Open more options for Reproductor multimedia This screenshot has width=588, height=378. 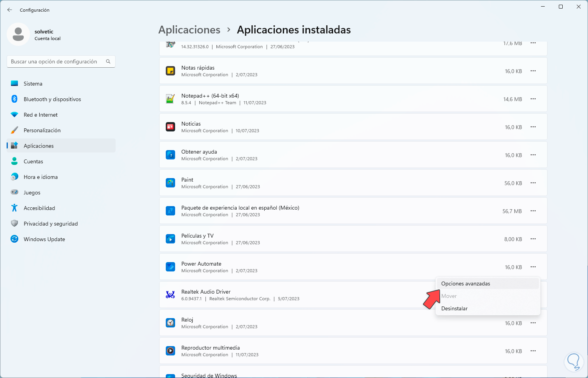point(533,351)
